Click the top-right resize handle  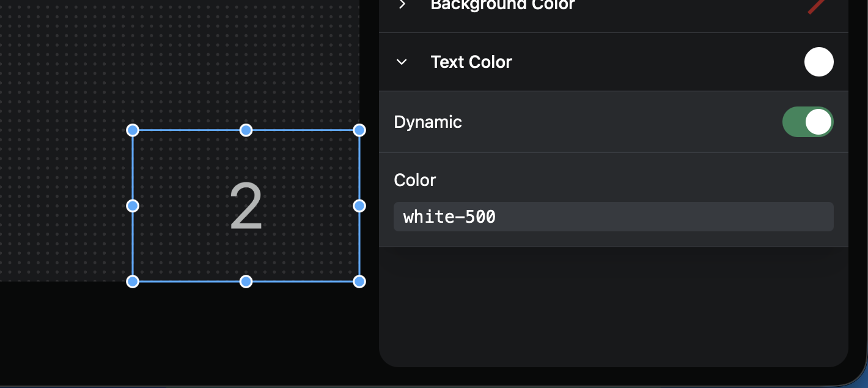(x=359, y=130)
